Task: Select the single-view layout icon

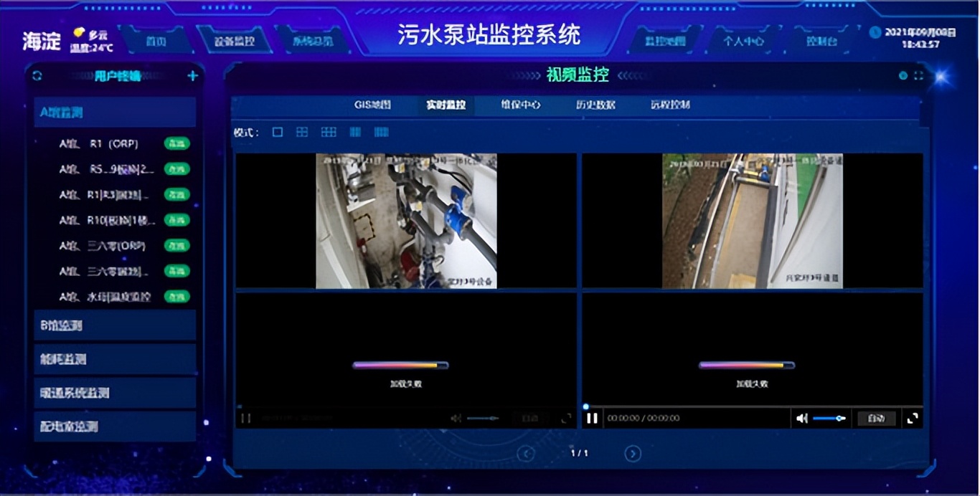Action: (276, 132)
